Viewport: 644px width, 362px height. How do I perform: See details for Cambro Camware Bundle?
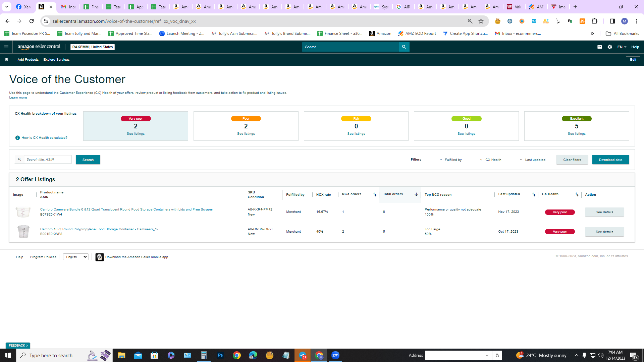(604, 212)
